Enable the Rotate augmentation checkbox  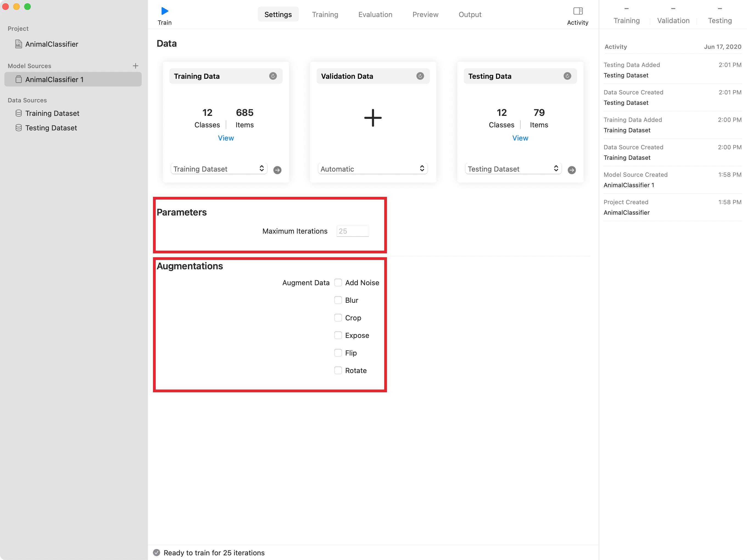pyautogui.click(x=338, y=370)
